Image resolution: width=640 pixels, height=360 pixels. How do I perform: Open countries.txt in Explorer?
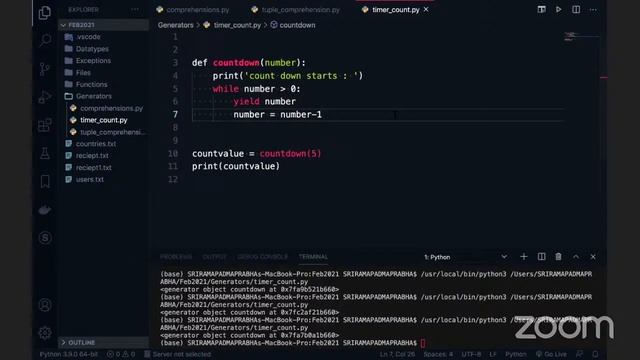(x=96, y=144)
